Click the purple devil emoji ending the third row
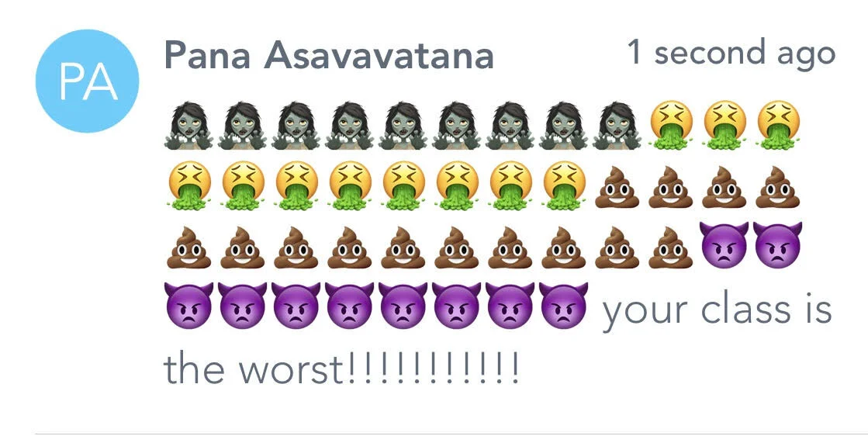The image size is (868, 436). tap(777, 245)
